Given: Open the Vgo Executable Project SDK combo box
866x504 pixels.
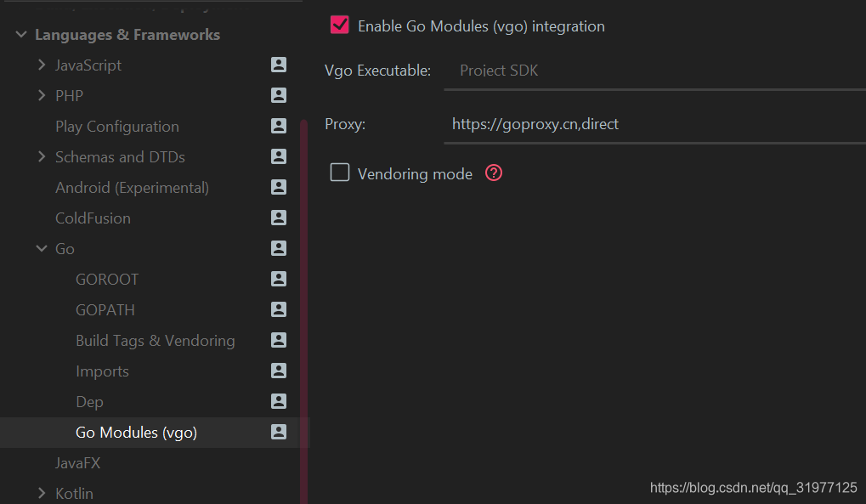Looking at the screenshot, I should click(654, 71).
